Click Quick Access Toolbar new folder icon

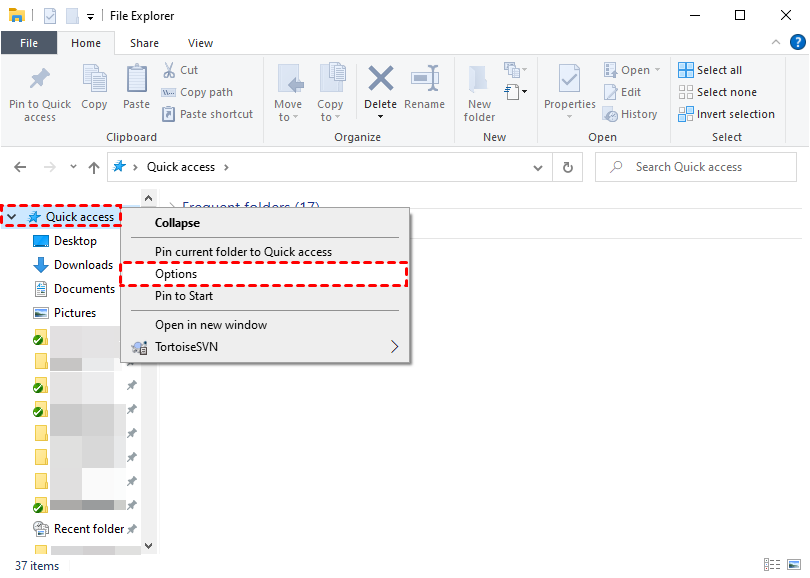point(72,16)
